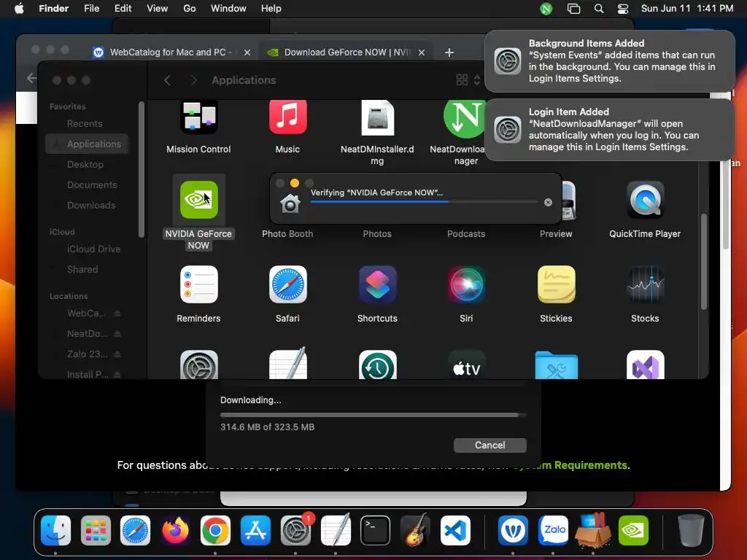Open the Reminders app icon
Viewport: 747px width, 560px height.
click(198, 284)
